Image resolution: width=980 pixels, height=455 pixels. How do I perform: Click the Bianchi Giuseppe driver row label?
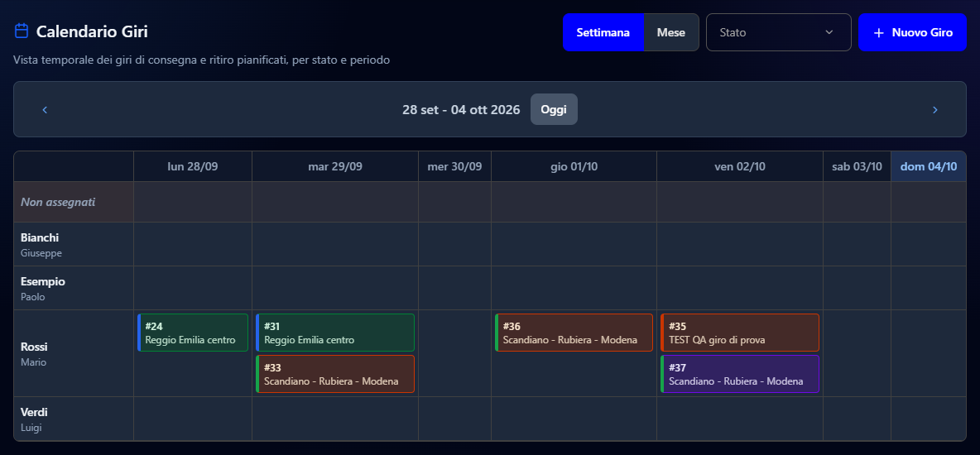click(74, 244)
